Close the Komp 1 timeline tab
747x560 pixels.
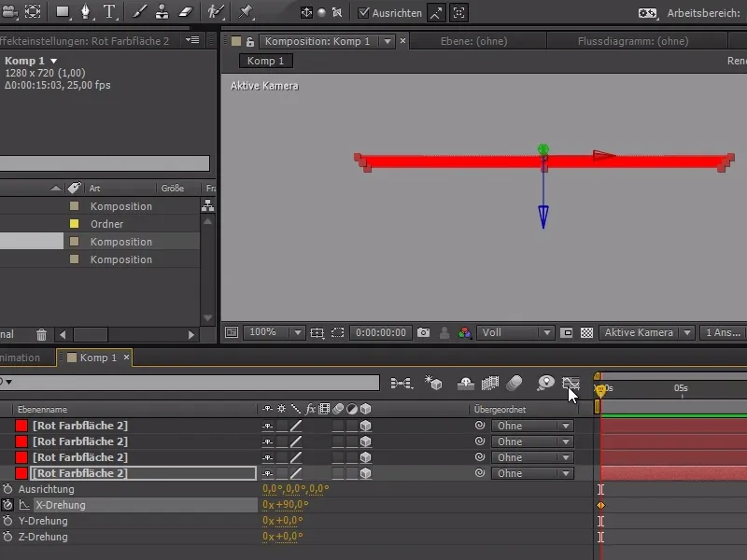point(126,357)
